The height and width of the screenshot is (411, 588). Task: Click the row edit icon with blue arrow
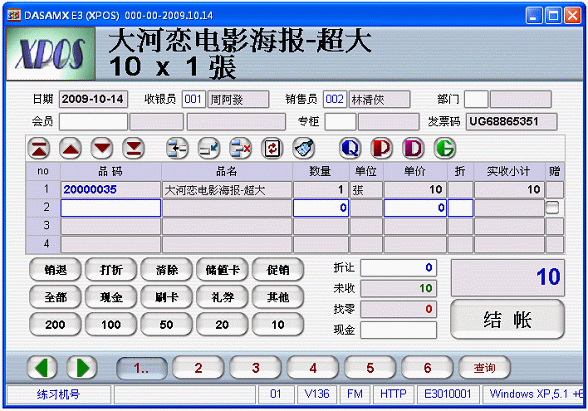209,148
